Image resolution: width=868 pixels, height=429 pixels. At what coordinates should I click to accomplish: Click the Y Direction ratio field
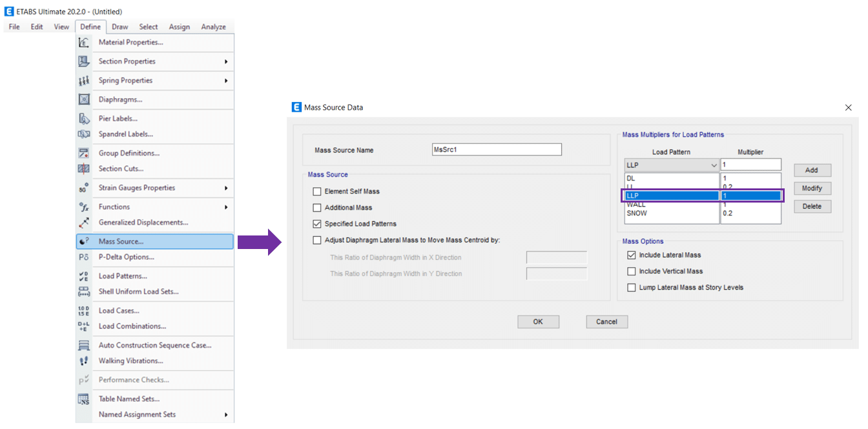[x=557, y=274]
